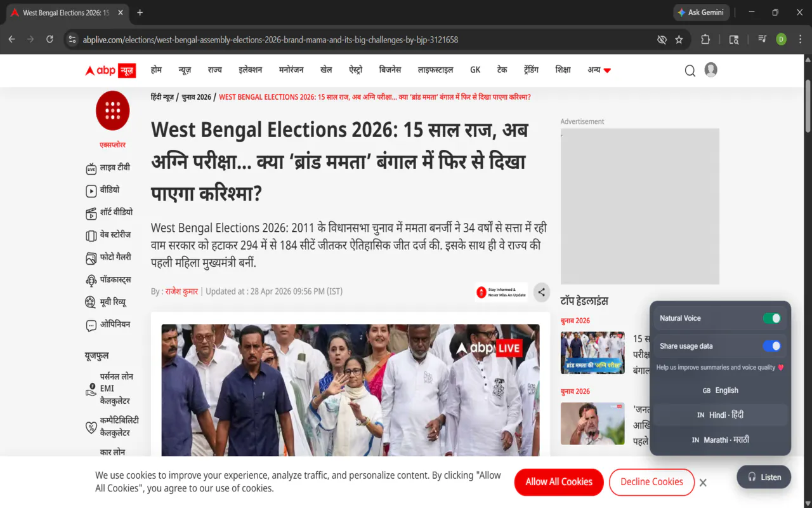Click the ABP News logo
Image resolution: width=812 pixels, height=508 pixels.
[110, 70]
